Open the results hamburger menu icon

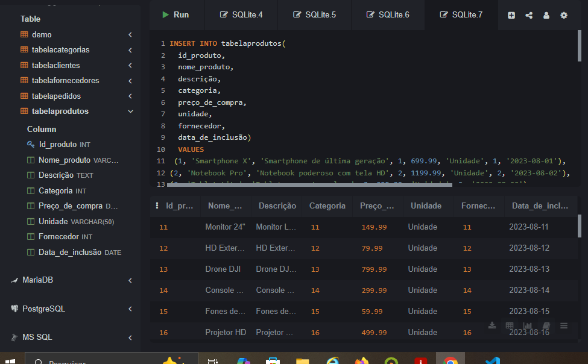tap(564, 325)
